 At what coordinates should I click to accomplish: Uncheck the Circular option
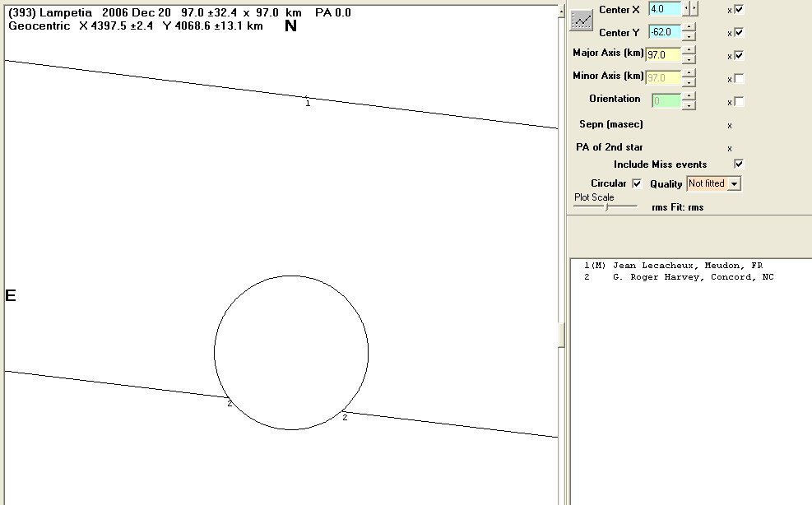[637, 183]
